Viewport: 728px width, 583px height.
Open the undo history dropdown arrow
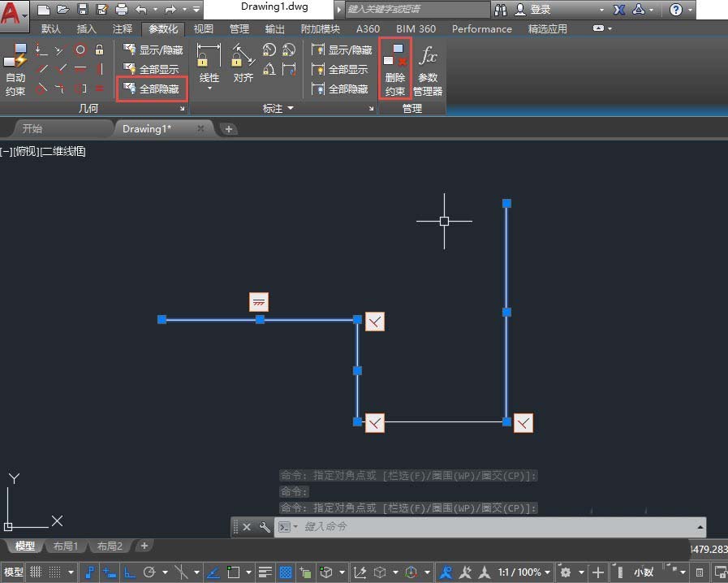coord(155,9)
